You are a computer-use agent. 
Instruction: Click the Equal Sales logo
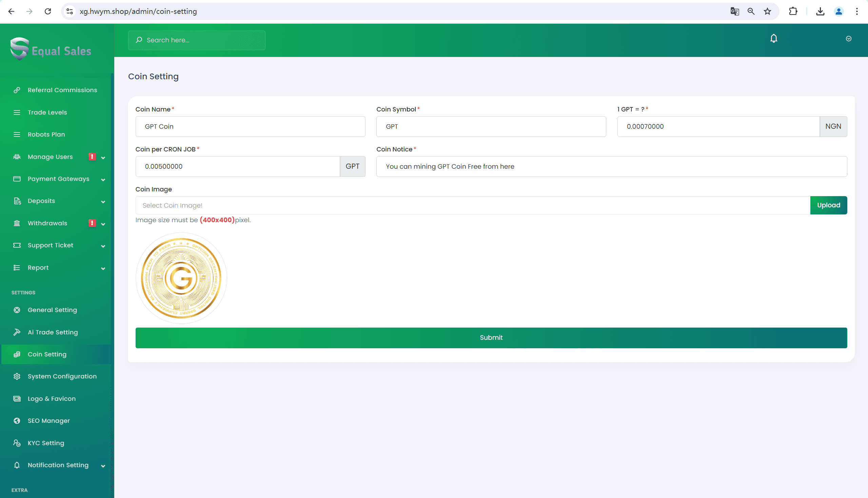tap(51, 50)
